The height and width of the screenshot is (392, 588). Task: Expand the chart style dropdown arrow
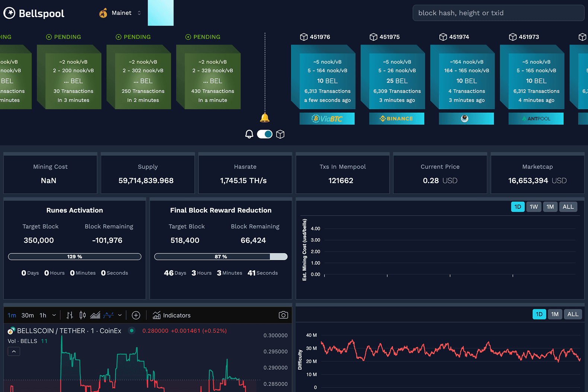[120, 315]
